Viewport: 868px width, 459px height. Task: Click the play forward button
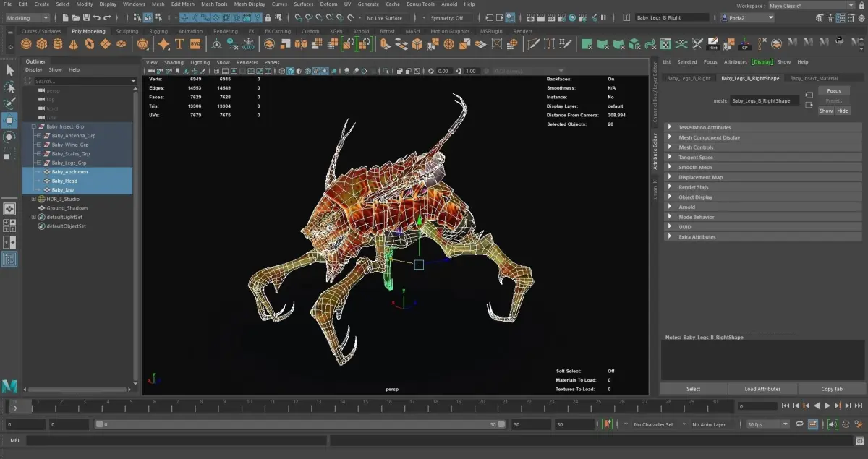(827, 406)
